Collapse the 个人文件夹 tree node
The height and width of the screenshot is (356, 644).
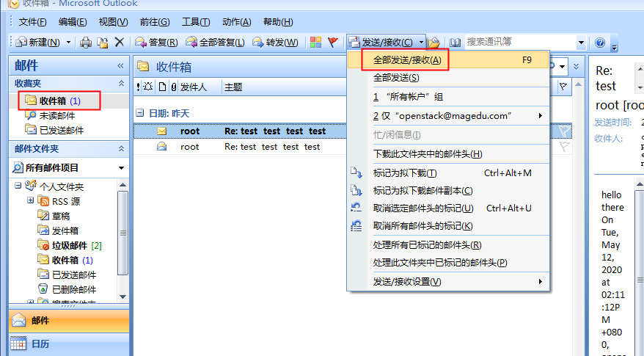(18, 186)
